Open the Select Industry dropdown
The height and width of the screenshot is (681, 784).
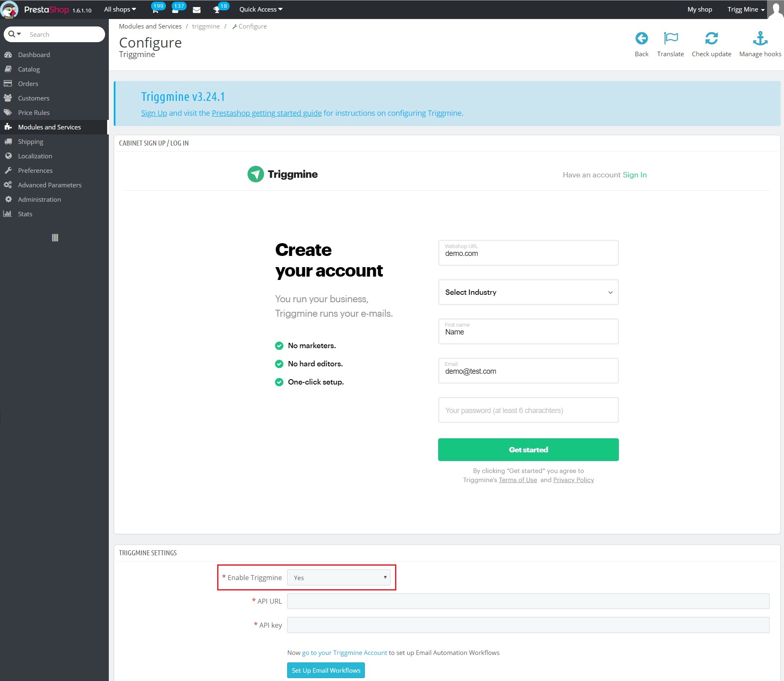tap(528, 292)
